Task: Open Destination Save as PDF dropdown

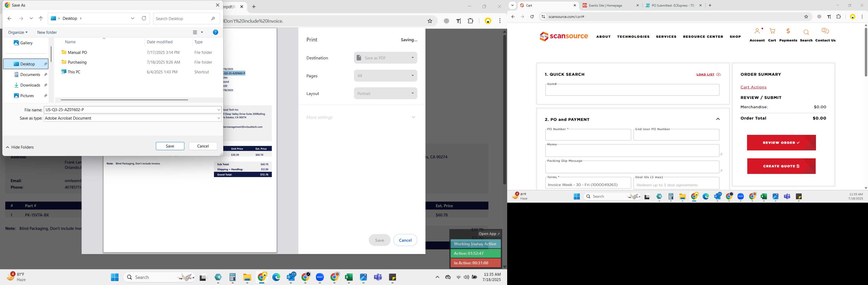Action: pyautogui.click(x=385, y=58)
